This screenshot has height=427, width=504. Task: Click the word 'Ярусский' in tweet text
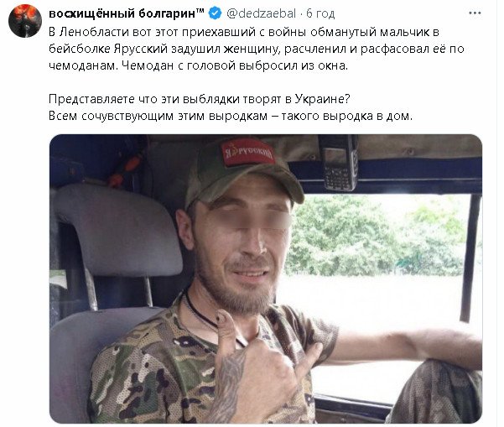(141, 49)
